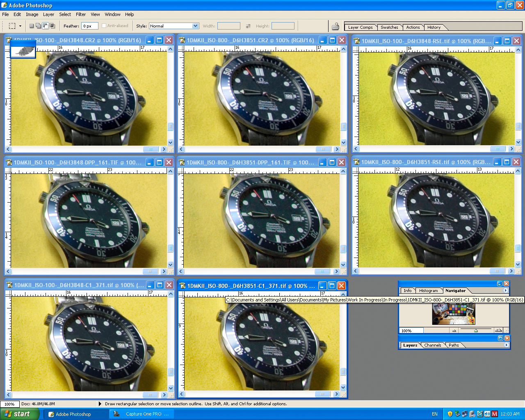Click the red M tray icon
The image size is (525, 420).
point(494,414)
